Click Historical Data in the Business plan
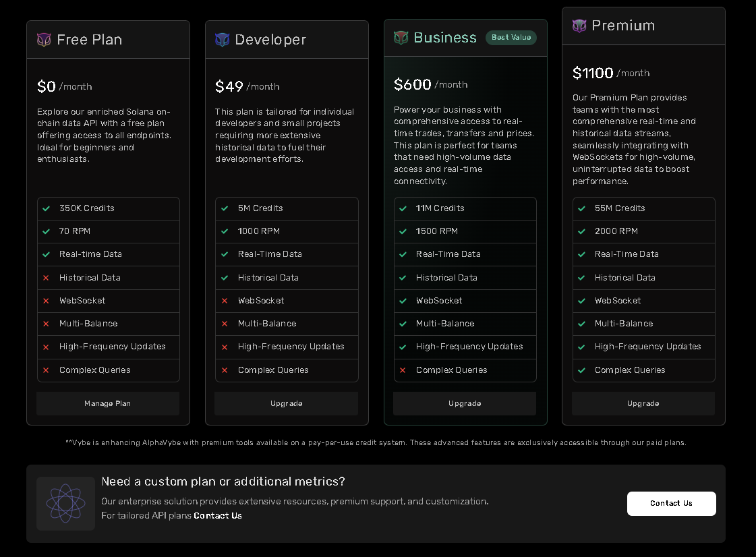 [x=446, y=278]
